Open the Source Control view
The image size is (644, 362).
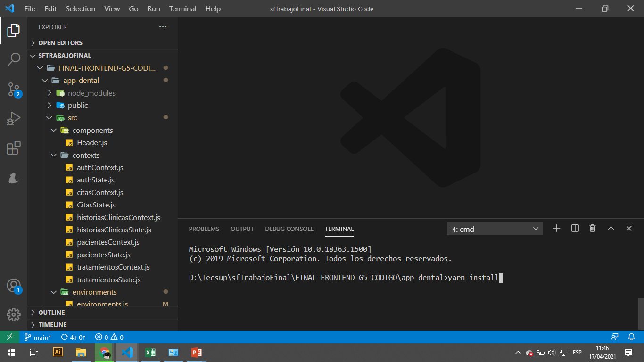14,89
